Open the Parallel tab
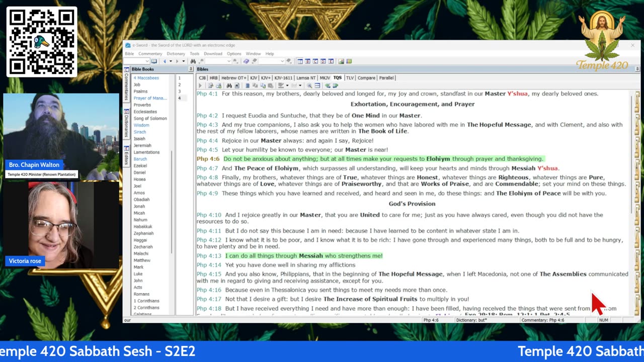This screenshot has height=362, width=644. (x=386, y=78)
